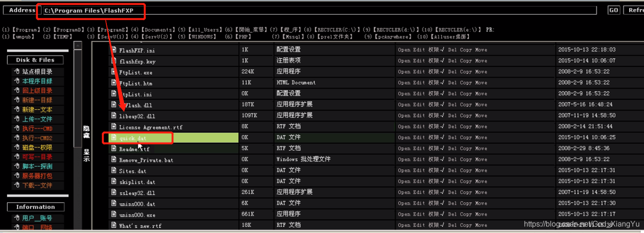The width and height of the screenshot is (644, 233).
Task: Show sidebar with 显示 toggle
Action: (x=87, y=155)
